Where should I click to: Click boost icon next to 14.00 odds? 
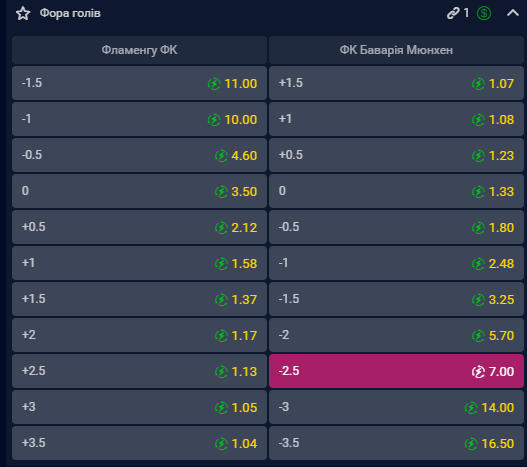click(x=471, y=407)
